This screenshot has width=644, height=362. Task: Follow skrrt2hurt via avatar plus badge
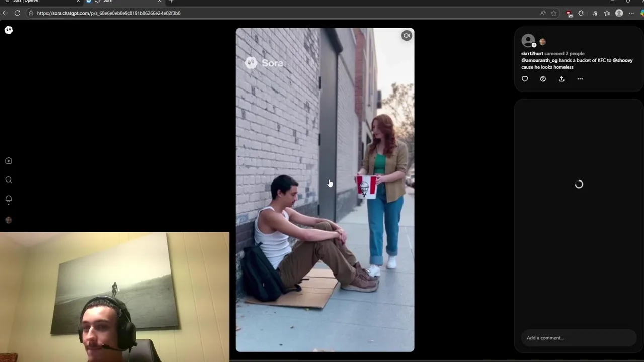point(534,45)
